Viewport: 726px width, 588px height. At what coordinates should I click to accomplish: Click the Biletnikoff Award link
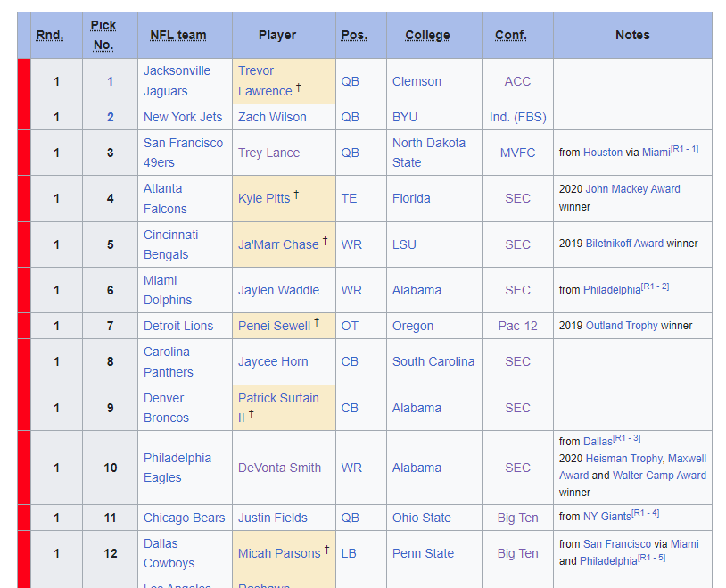click(624, 244)
